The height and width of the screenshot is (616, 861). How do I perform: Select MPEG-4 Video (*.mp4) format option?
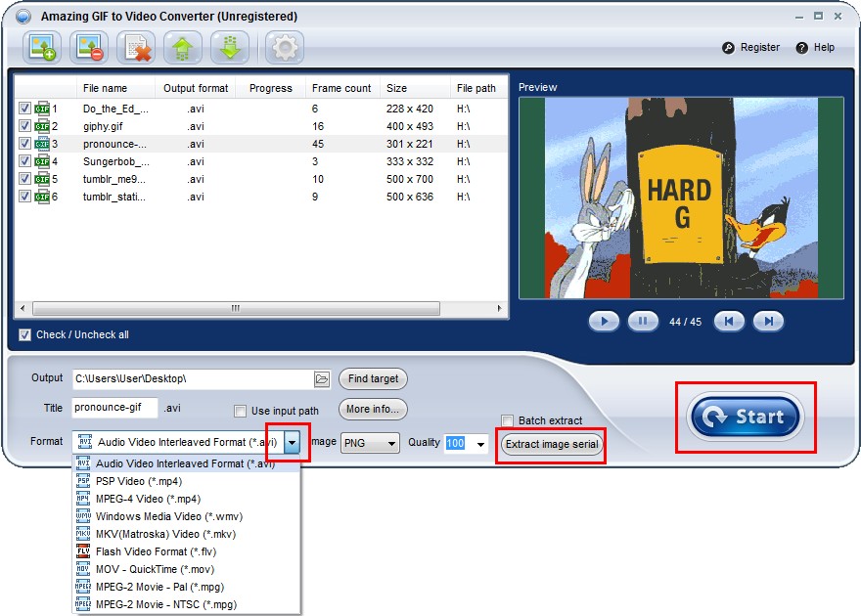(186, 499)
